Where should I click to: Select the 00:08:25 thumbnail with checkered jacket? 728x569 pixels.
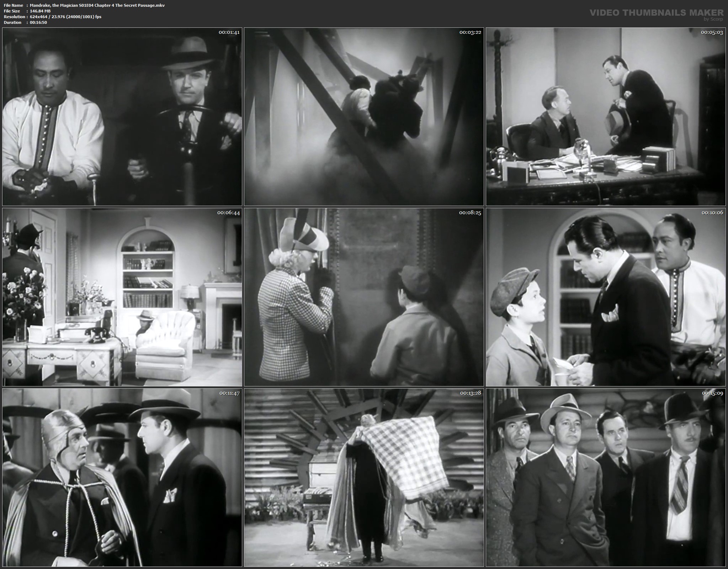364,297
